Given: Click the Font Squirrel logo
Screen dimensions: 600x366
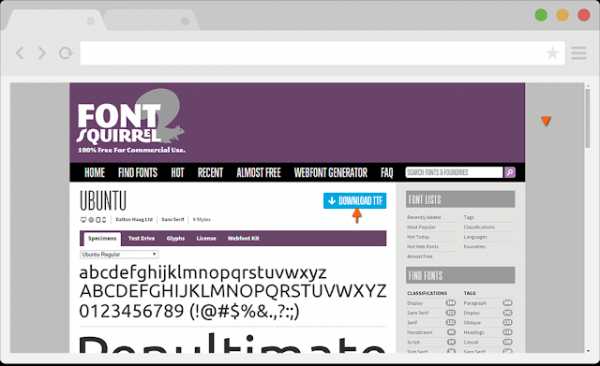Looking at the screenshot, I should [131, 122].
